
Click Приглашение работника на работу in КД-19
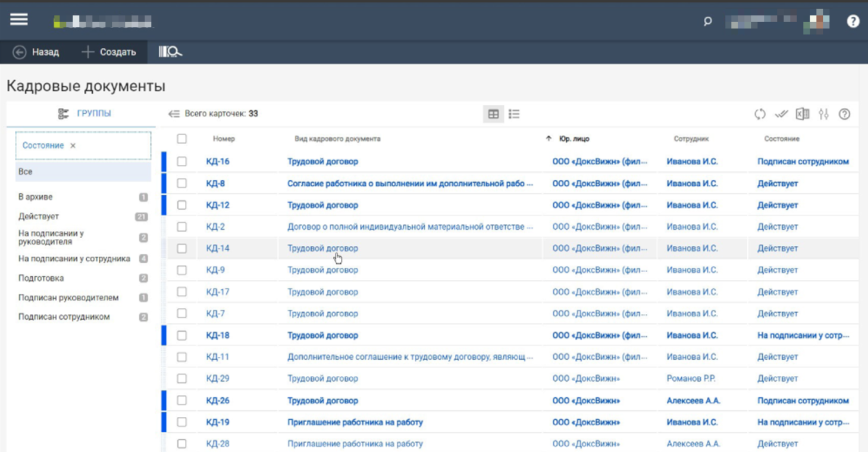pos(355,422)
